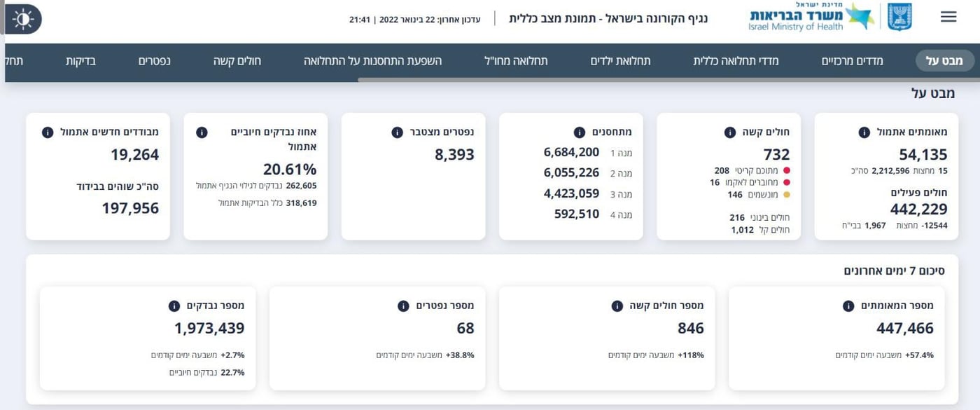Click info icon beside מספר המאומתים
Viewport: 980px width, 410px height.
click(848, 306)
